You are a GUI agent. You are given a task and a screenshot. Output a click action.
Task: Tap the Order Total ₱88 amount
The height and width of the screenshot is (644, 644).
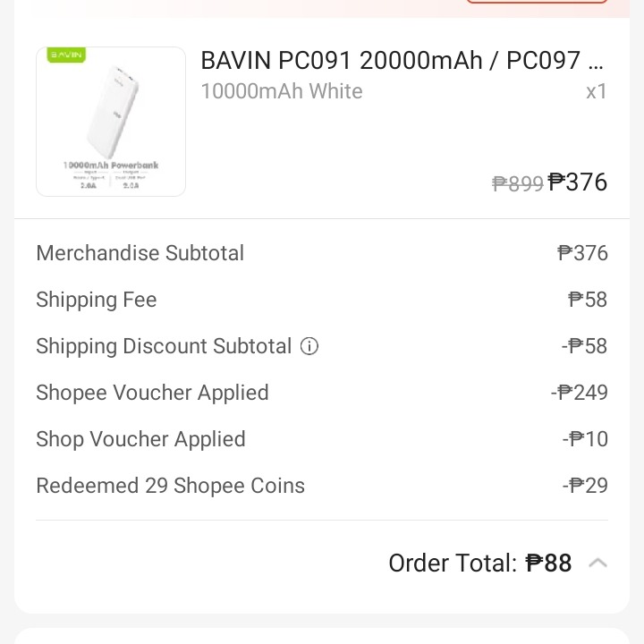coord(548,563)
